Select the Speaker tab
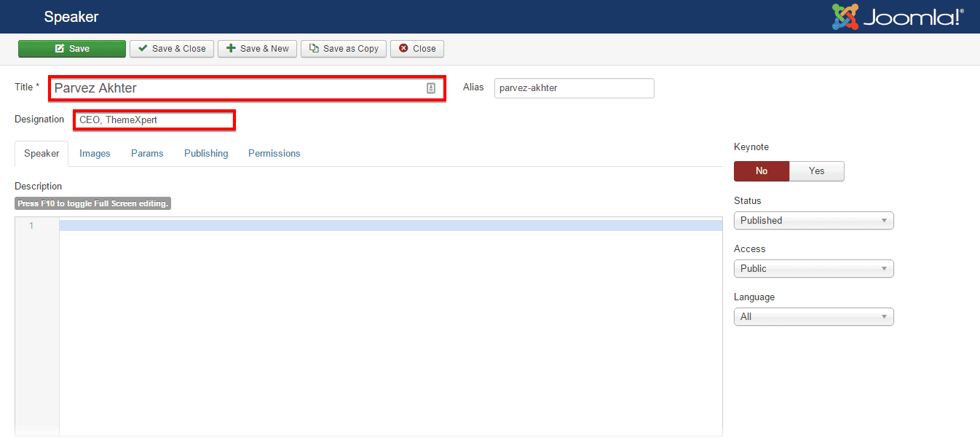 [x=42, y=154]
